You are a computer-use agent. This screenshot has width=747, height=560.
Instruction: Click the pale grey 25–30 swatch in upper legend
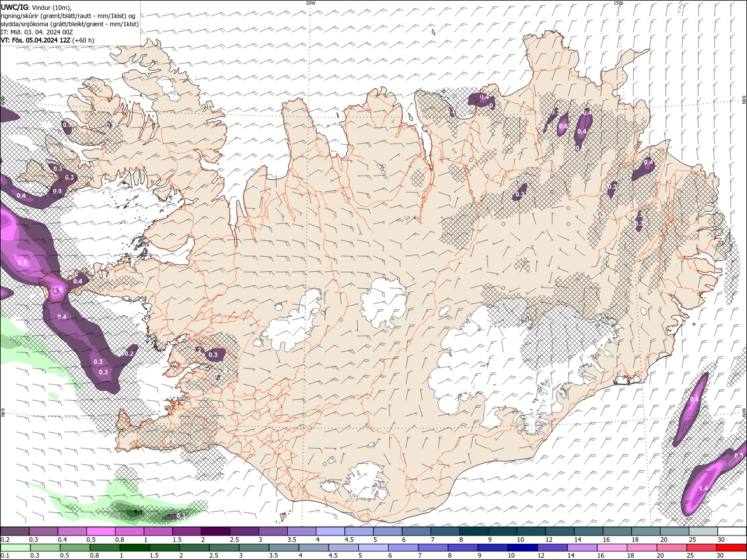(704, 531)
